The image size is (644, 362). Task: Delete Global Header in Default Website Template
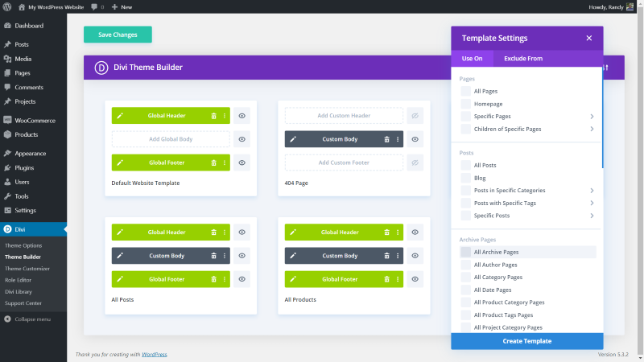pos(213,116)
